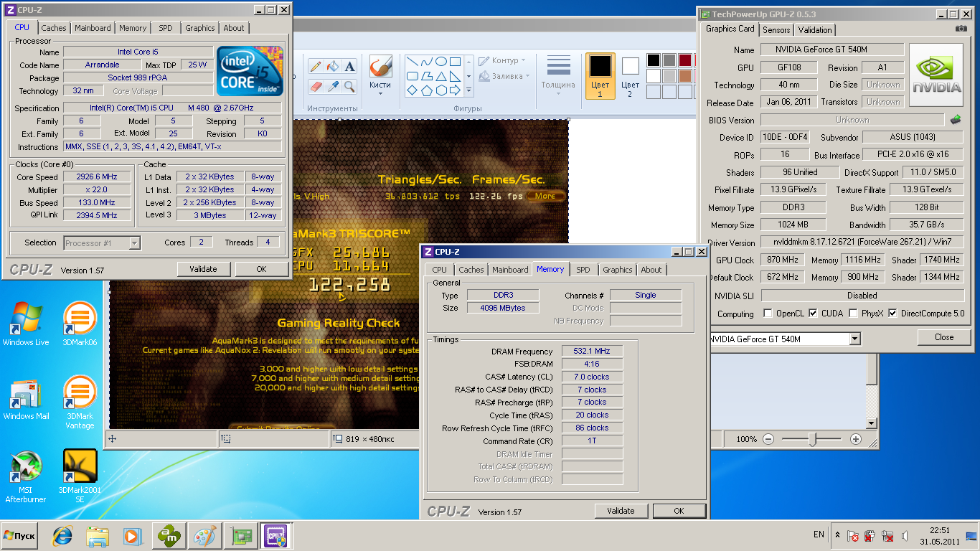Pick the straight line shape in Paint
Viewport: 980px width, 551px height.
pyautogui.click(x=413, y=62)
